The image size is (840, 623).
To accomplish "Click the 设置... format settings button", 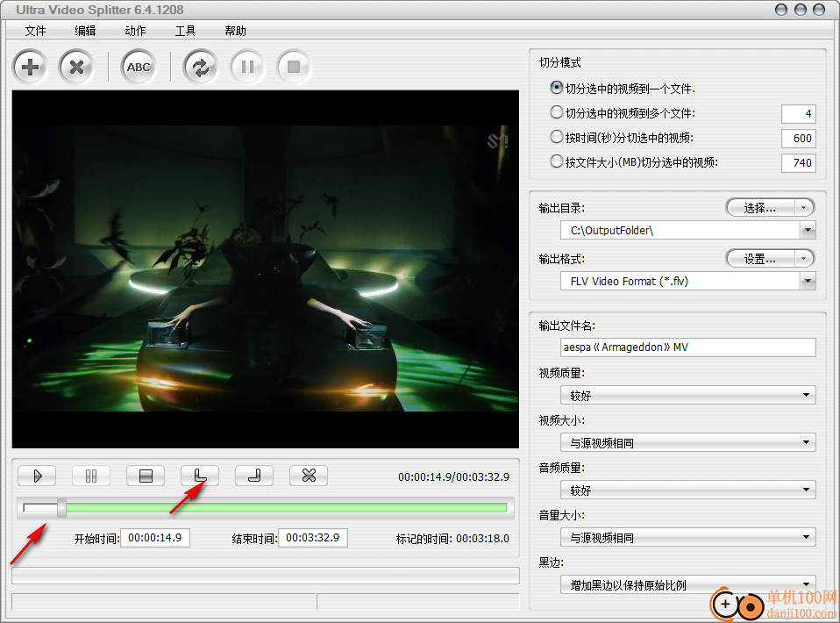I will 760,259.
